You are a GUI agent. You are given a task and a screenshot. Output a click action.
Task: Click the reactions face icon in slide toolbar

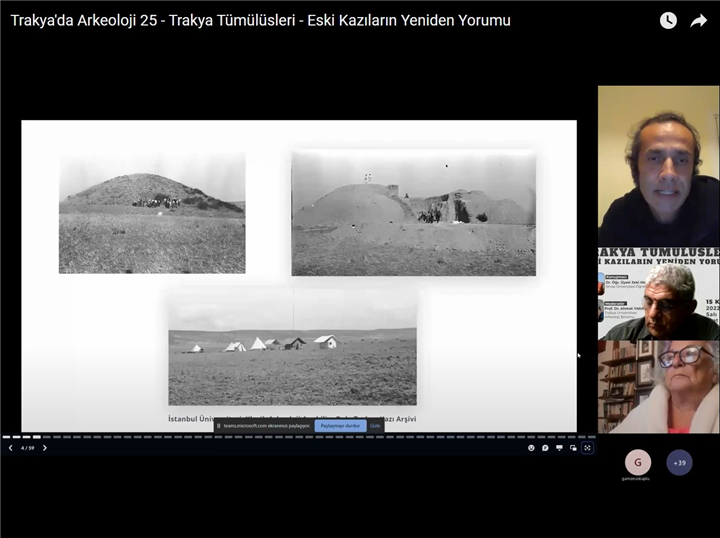(531, 448)
